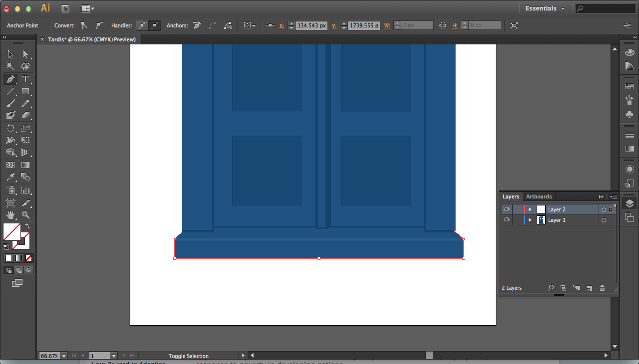Select the Direct Selection tool (white arrow)
Screen dimensions: 639x364
[x=25, y=54]
